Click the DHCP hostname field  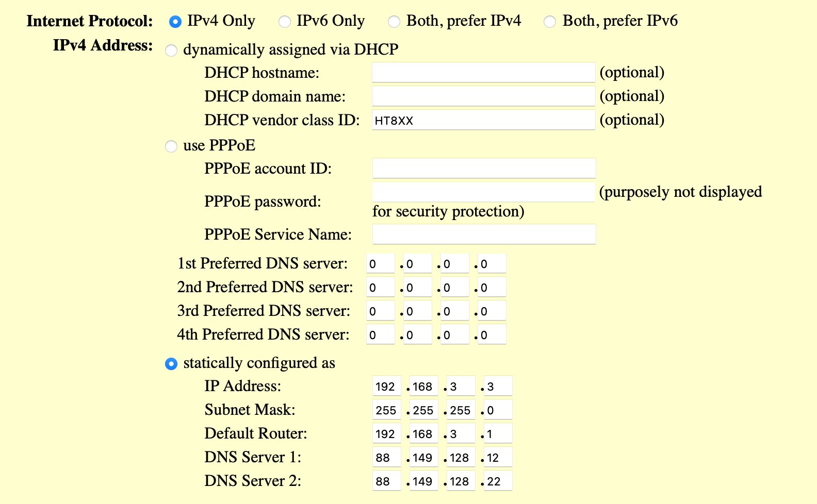click(x=483, y=73)
